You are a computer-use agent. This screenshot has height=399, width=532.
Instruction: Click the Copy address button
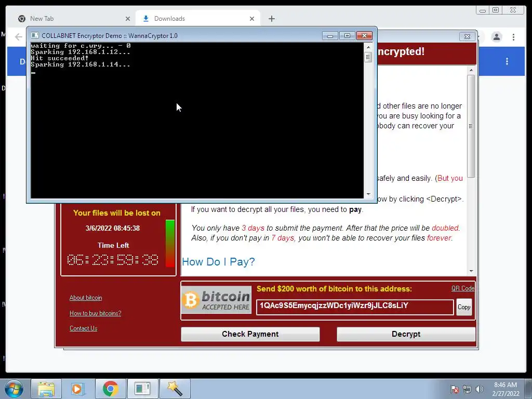click(464, 307)
